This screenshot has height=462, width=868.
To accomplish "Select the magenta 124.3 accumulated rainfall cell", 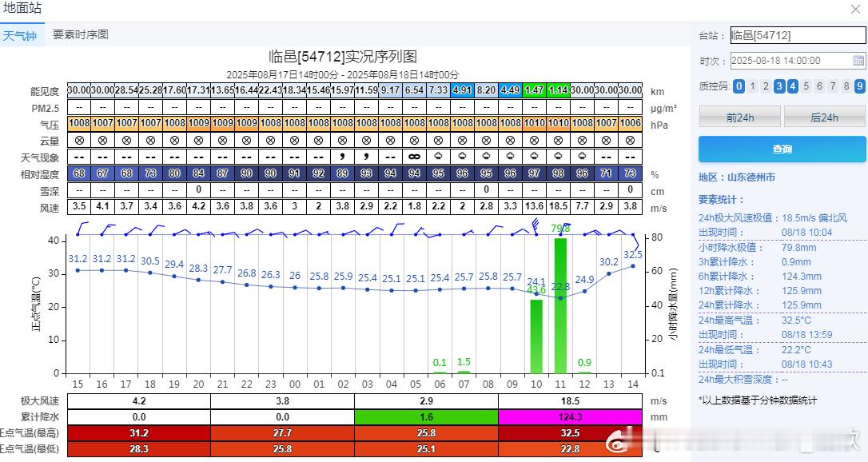I will click(x=570, y=416).
